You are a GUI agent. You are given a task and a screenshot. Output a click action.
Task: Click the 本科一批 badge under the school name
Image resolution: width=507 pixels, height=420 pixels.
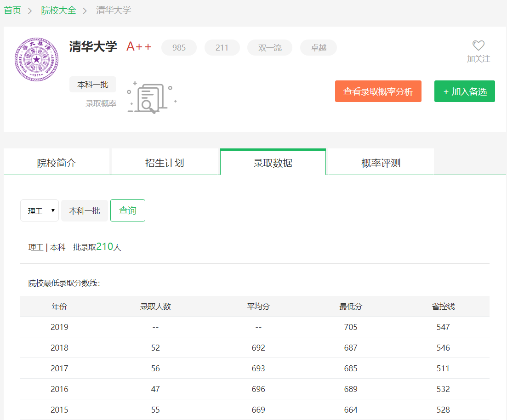(x=93, y=85)
